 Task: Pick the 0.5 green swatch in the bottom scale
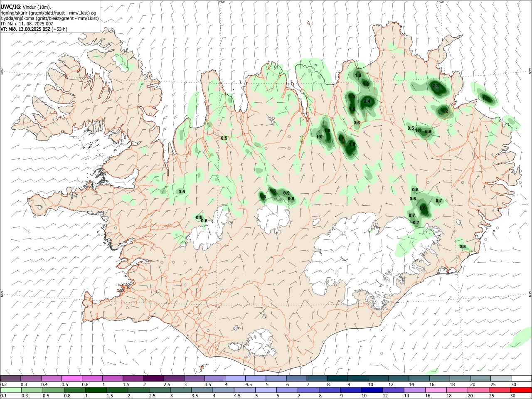coord(52,390)
